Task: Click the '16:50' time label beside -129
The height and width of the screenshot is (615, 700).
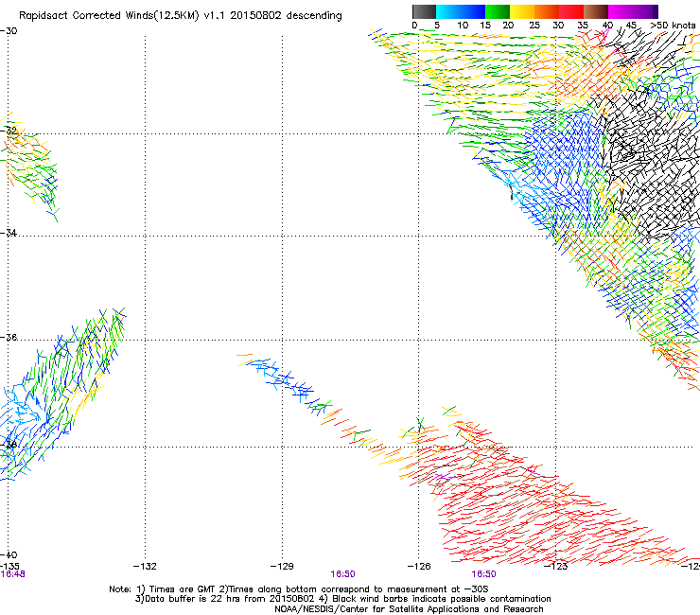Action: [x=342, y=574]
